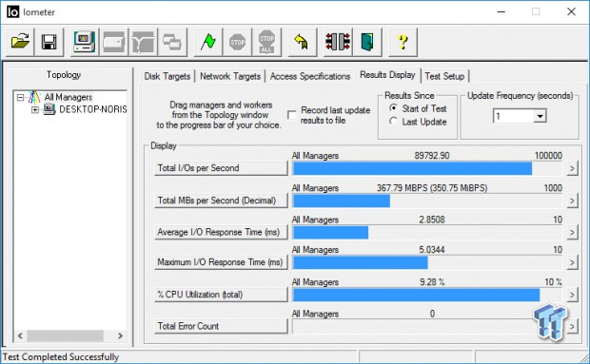Viewport: 590px width, 364px height.
Task: Open details arrow for Total MBs per Second
Action: click(572, 201)
